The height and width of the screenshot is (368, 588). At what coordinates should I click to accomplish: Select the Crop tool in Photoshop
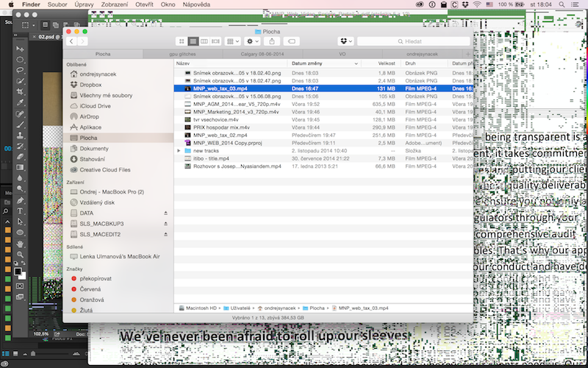[20, 92]
